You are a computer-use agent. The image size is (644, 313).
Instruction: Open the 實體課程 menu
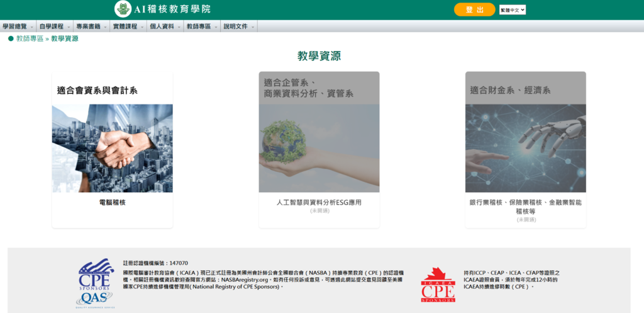pyautogui.click(x=128, y=26)
